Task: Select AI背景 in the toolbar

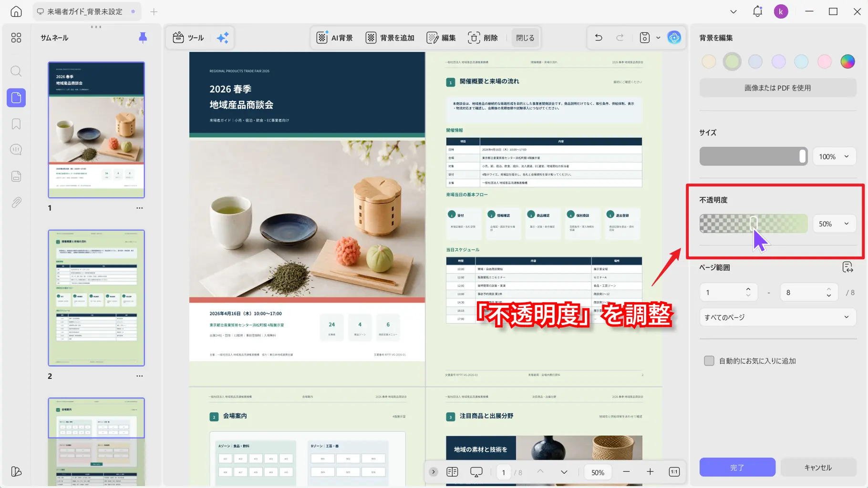Action: 335,38
